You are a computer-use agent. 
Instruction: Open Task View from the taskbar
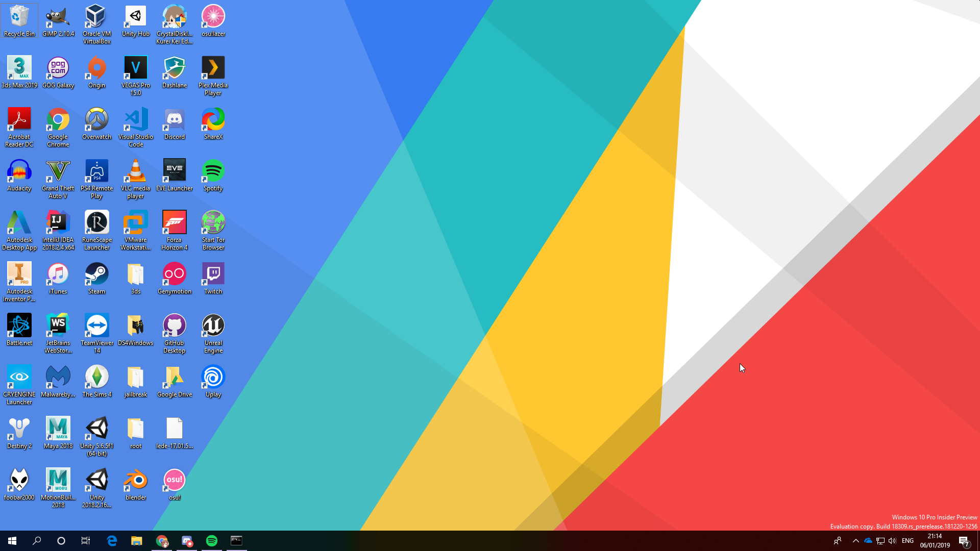click(x=86, y=541)
